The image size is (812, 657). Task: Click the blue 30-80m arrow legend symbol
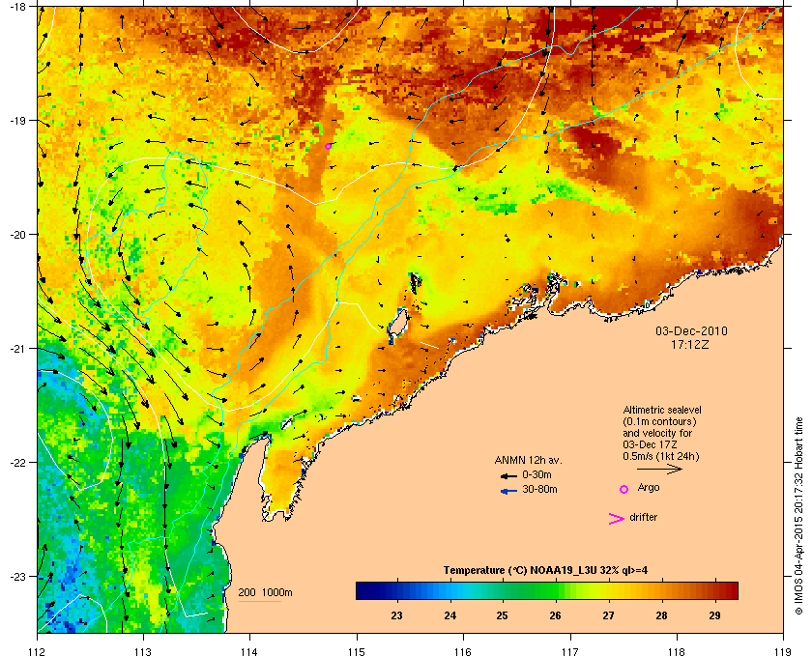(508, 492)
